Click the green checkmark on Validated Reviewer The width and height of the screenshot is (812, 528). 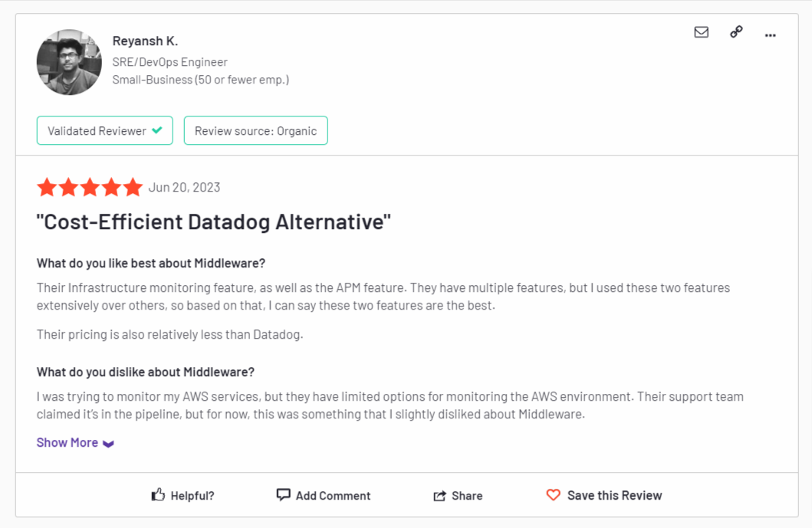click(x=157, y=130)
